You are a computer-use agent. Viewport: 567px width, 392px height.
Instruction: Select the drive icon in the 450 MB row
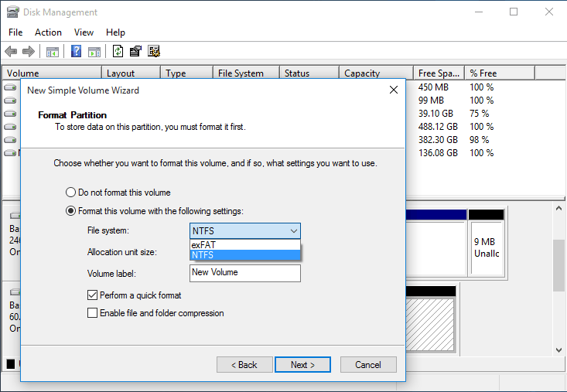click(10, 87)
